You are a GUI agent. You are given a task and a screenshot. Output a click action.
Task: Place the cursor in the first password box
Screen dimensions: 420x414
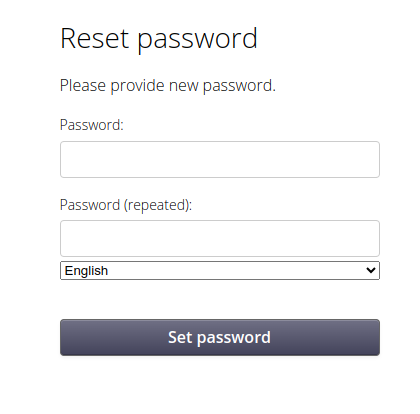[x=220, y=159]
